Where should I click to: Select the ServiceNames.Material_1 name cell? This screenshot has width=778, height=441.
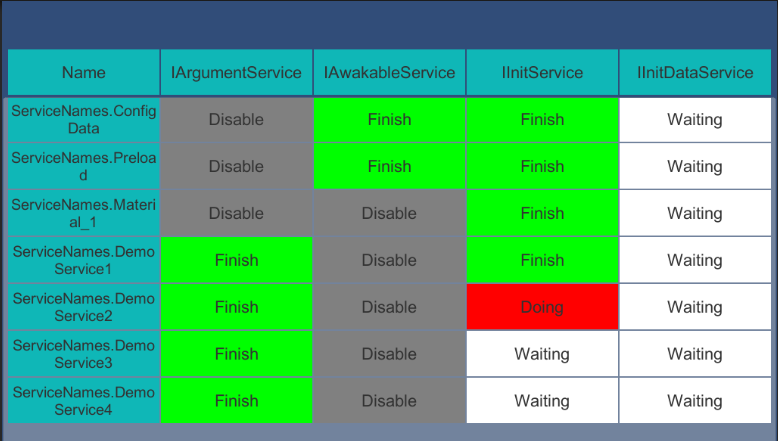pos(84,213)
